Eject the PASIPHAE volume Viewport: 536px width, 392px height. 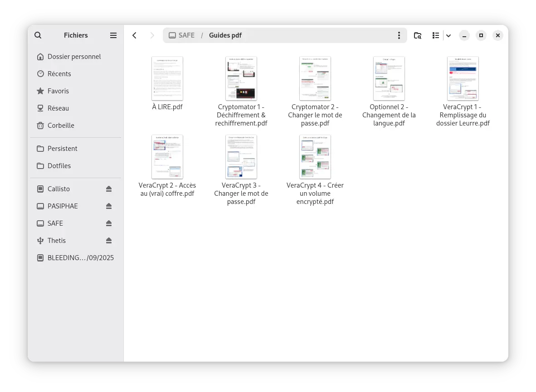[109, 206]
